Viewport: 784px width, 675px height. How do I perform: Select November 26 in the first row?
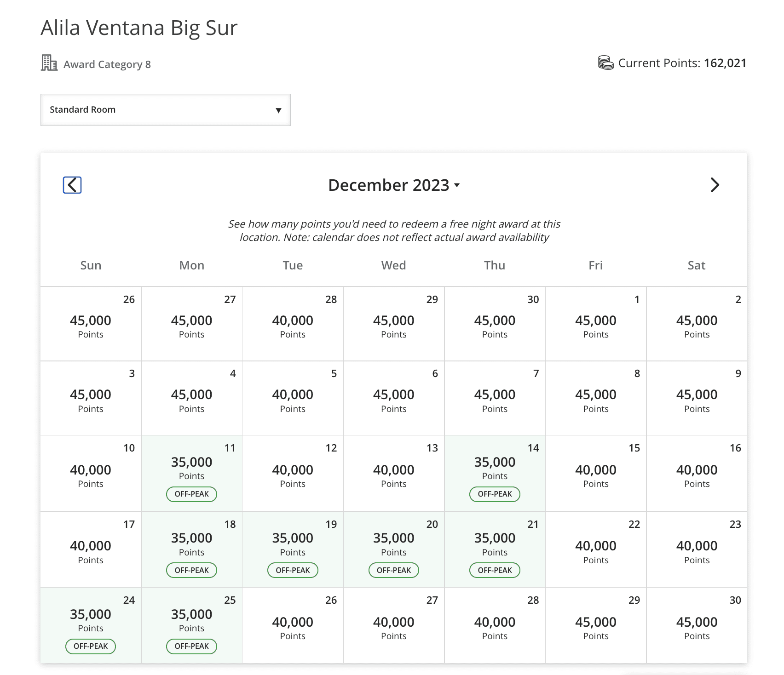(x=91, y=324)
